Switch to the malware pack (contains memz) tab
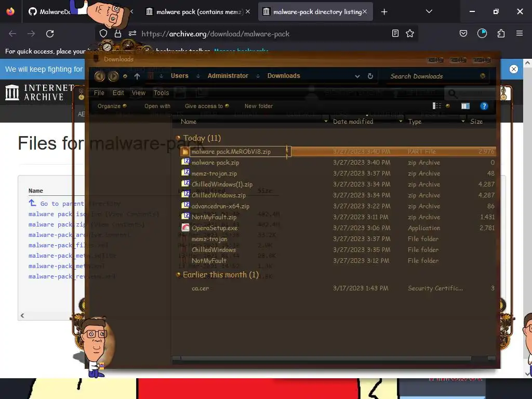The height and width of the screenshot is (399, 532). (197, 11)
